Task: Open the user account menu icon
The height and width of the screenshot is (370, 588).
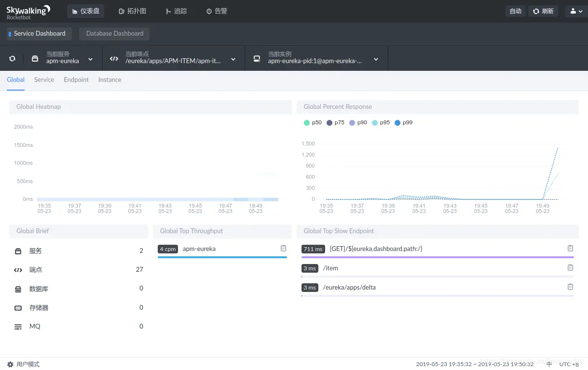Action: click(576, 11)
